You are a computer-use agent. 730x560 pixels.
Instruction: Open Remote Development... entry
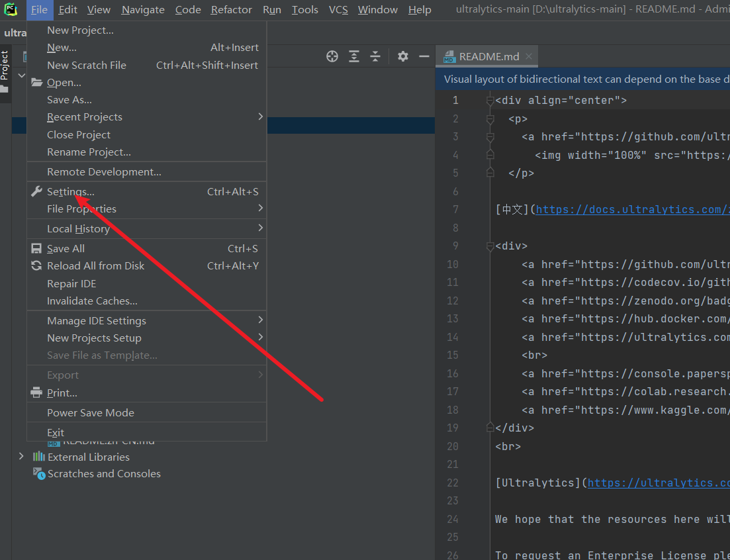pyautogui.click(x=147, y=171)
